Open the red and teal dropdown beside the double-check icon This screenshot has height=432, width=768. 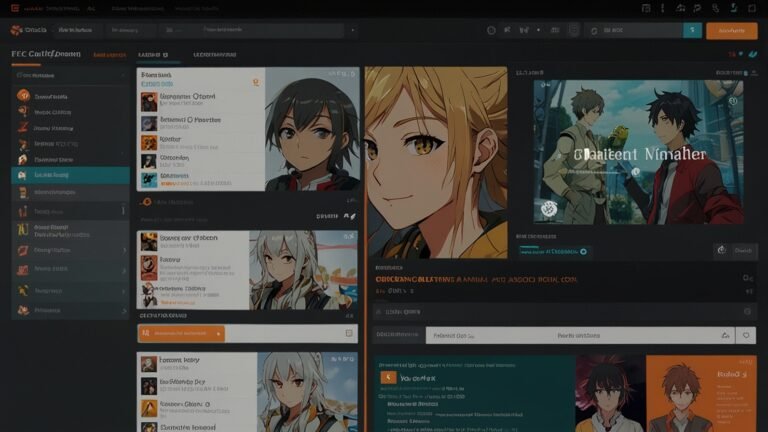pyautogui.click(x=735, y=54)
